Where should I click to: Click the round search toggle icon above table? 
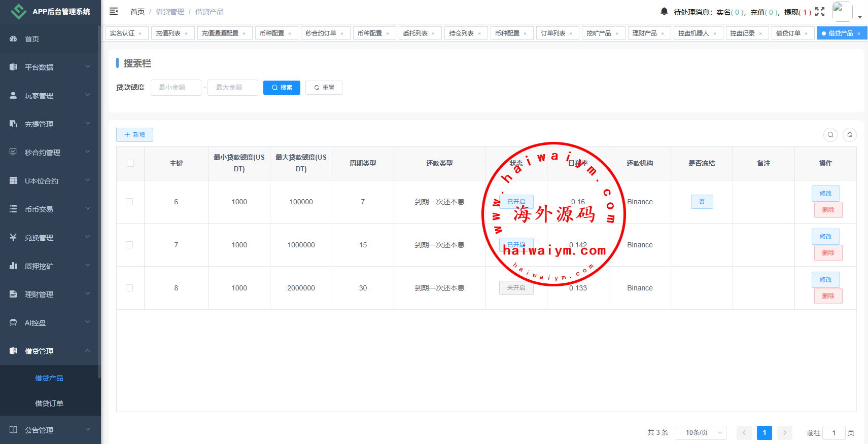pos(830,135)
